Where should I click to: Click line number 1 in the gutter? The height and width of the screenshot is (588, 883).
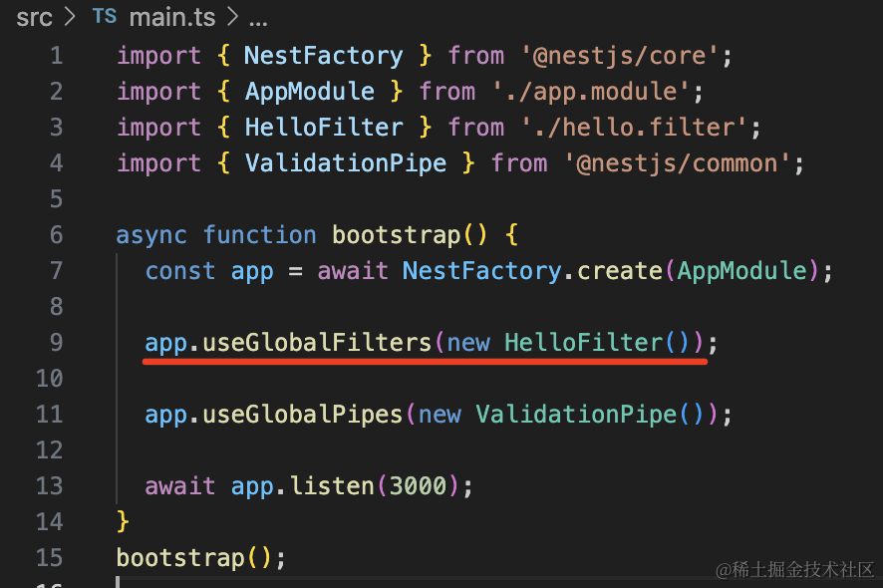(x=55, y=56)
